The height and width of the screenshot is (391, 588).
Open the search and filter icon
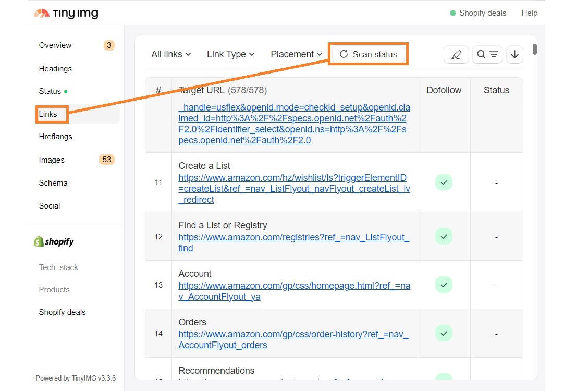click(487, 54)
